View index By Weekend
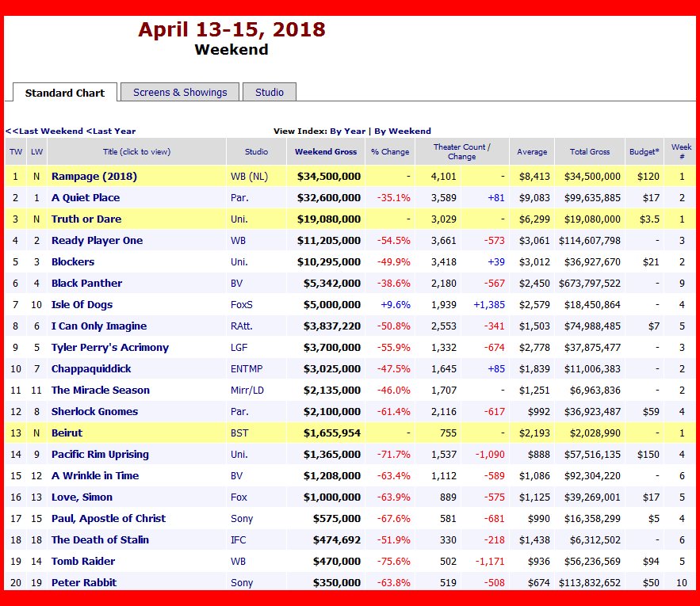Viewport: 700px width, 606px height. pos(403,131)
